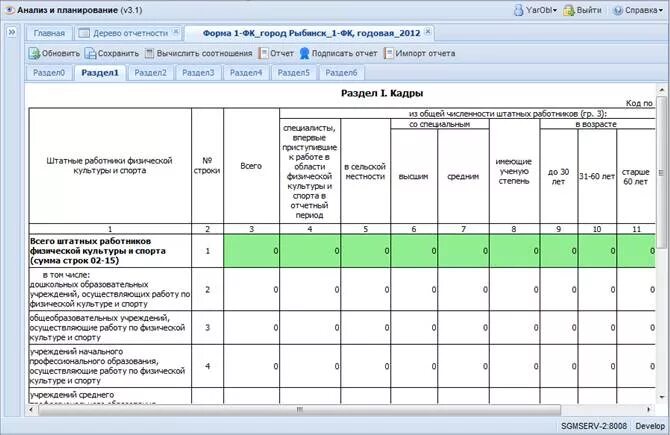Click the Импорт отчета button label

tap(425, 53)
